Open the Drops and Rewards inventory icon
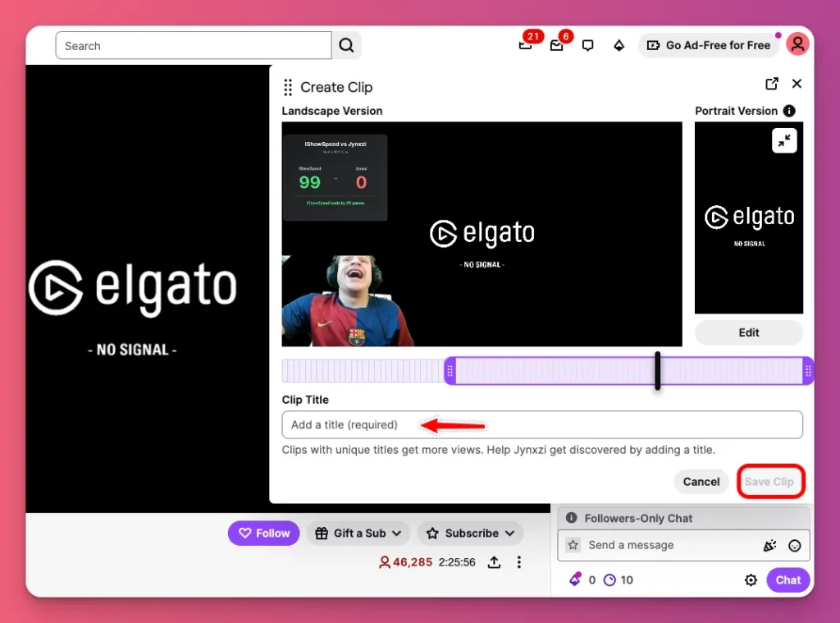The image size is (840, 623). pyautogui.click(x=619, y=45)
